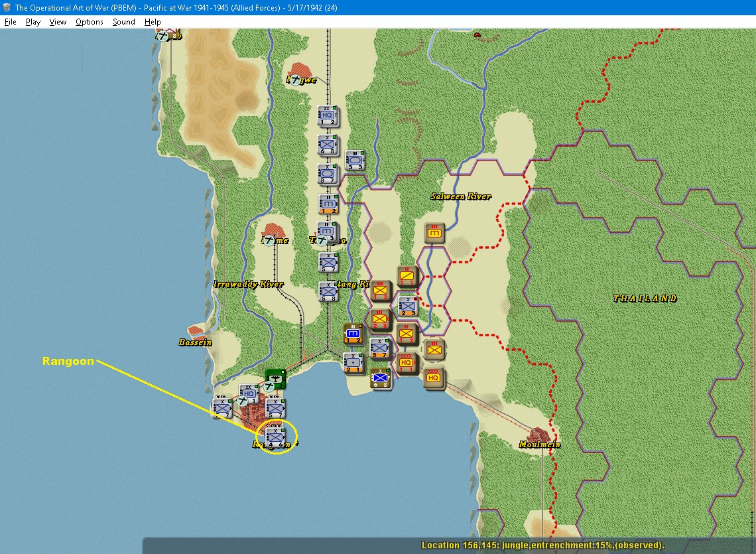Viewport: 756px width, 554px height.
Task: Select the 4-6 infantry brigade in Rangoon
Action: tap(276, 438)
